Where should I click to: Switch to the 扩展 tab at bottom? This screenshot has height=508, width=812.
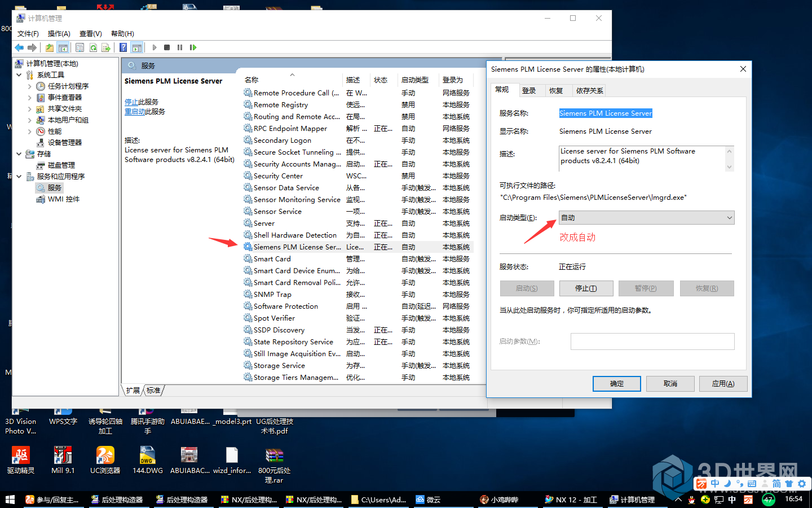click(x=133, y=391)
